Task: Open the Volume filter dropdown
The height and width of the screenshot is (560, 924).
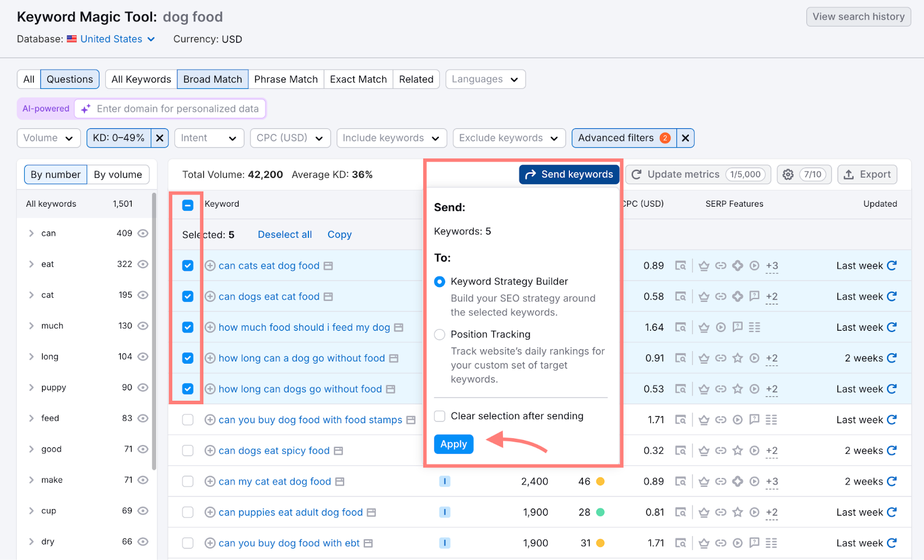Action: tap(49, 138)
